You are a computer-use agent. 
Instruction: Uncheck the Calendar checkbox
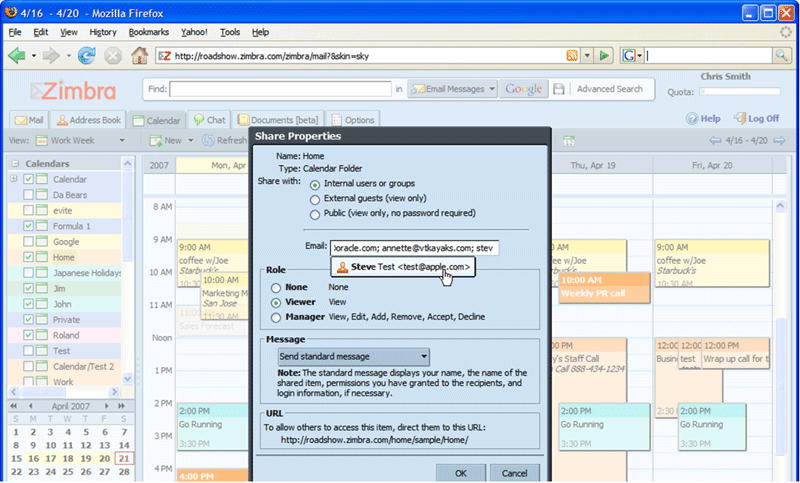coord(29,179)
